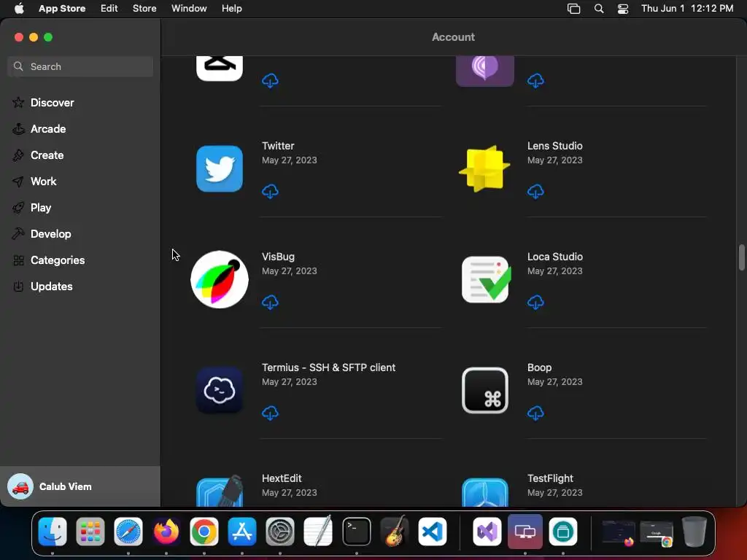Open the App Store menu
The image size is (747, 560).
(x=62, y=9)
